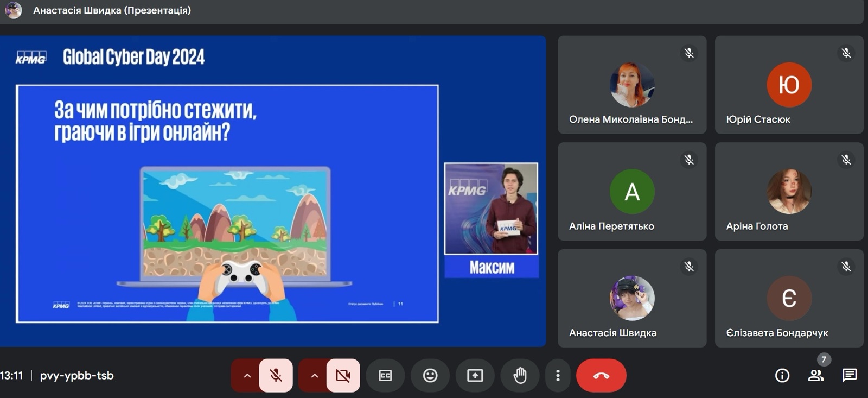
Task: Show the participants list panel
Action: (x=816, y=375)
